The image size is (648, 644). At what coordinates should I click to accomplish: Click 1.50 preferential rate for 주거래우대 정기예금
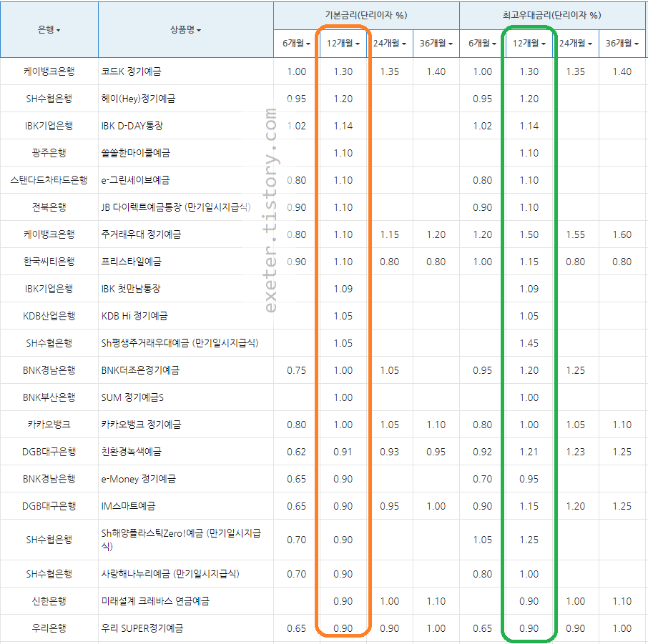[x=529, y=234]
